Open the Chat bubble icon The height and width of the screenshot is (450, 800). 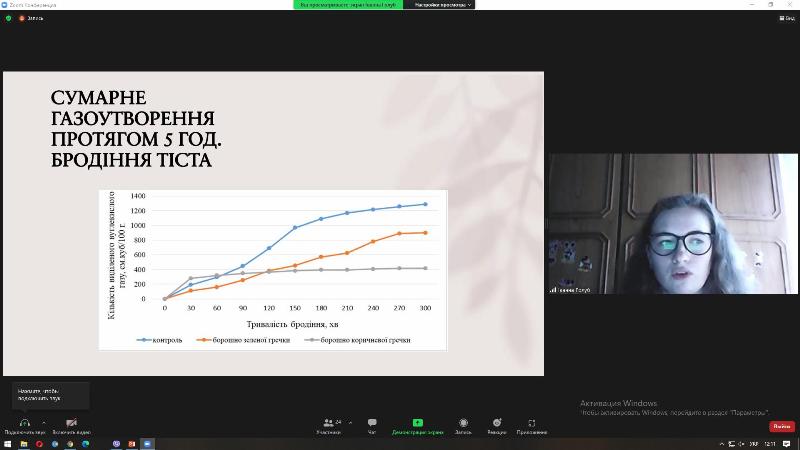pos(372,423)
